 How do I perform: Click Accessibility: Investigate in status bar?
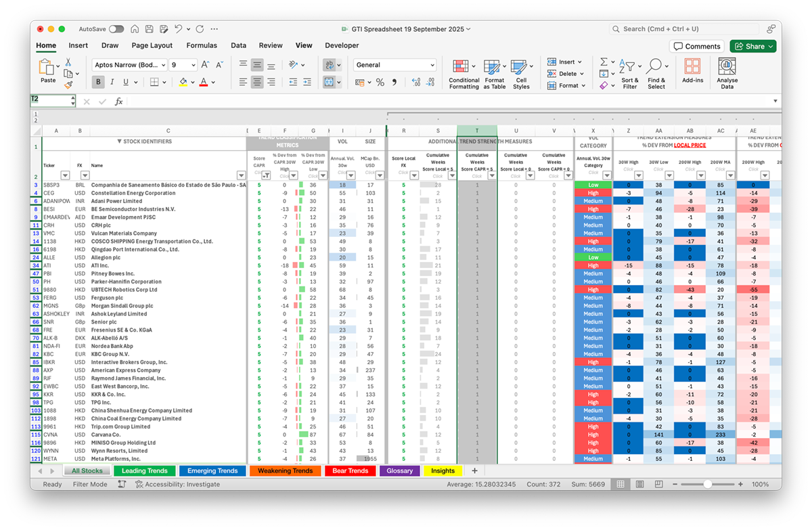coord(177,485)
